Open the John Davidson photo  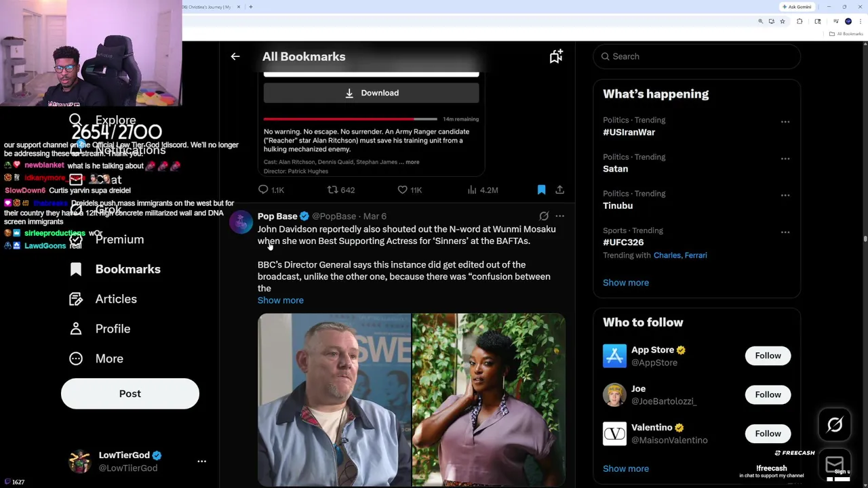(x=334, y=399)
